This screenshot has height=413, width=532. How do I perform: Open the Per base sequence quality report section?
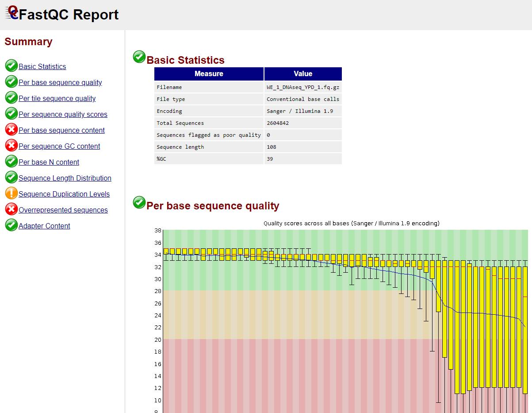coord(60,82)
